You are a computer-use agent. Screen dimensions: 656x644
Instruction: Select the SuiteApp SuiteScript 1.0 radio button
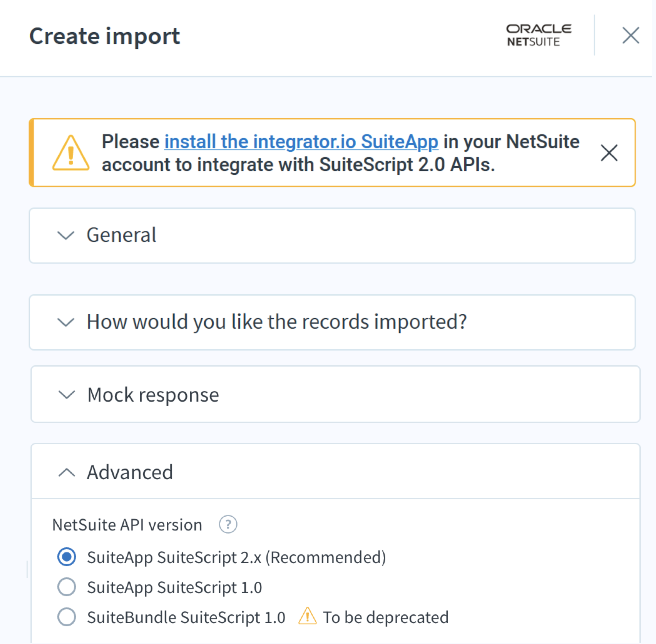click(67, 587)
